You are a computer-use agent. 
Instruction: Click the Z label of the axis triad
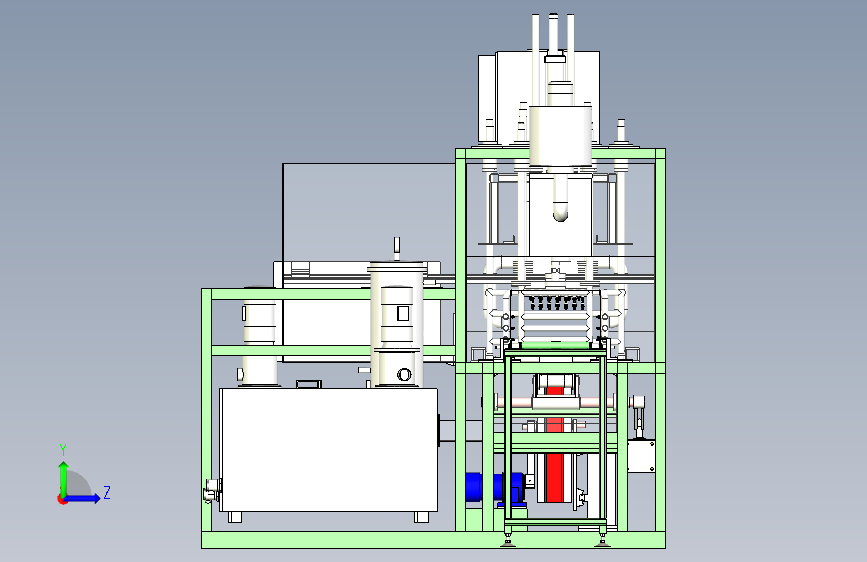click(x=107, y=492)
